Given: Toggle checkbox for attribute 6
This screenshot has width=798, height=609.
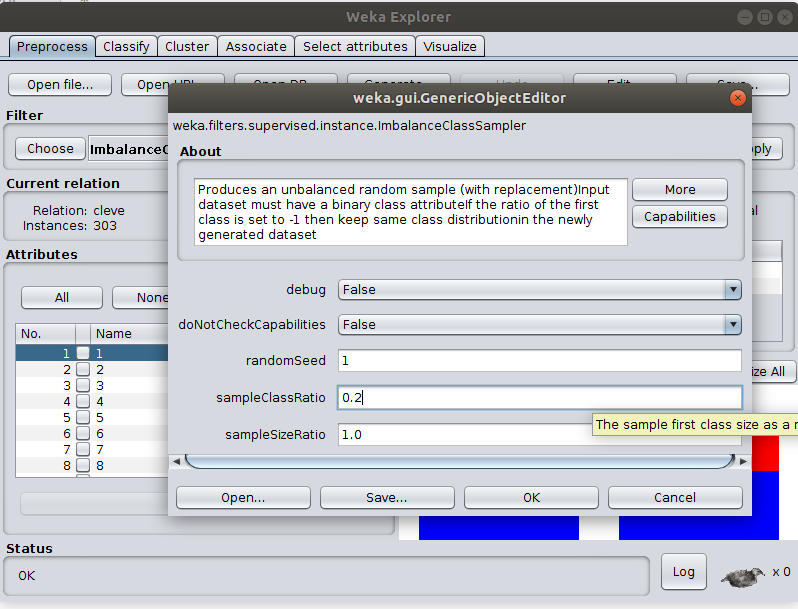Looking at the screenshot, I should (x=83, y=433).
